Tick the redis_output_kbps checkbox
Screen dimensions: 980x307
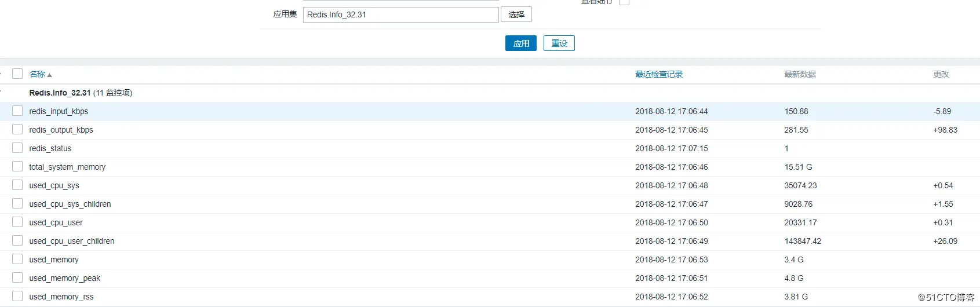coord(17,129)
